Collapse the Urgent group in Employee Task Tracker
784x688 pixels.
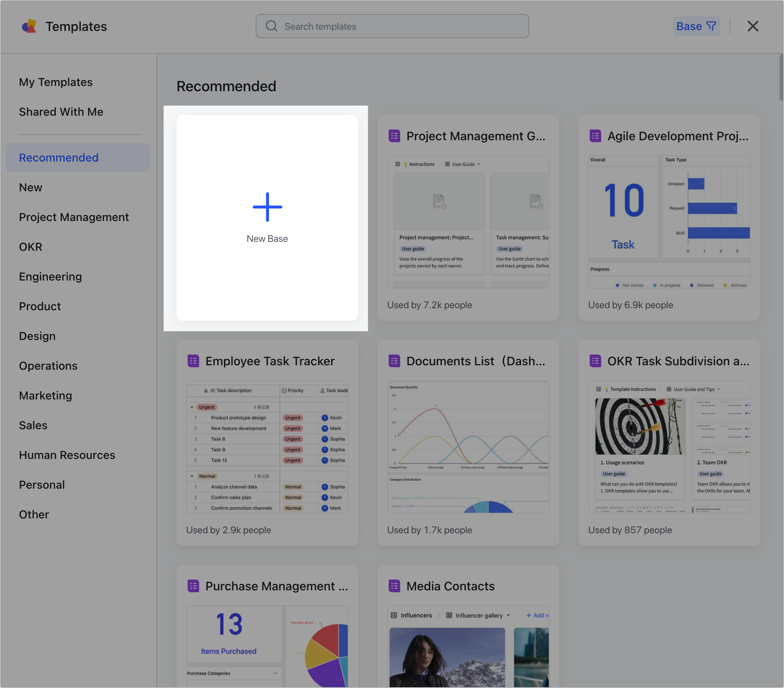[192, 407]
